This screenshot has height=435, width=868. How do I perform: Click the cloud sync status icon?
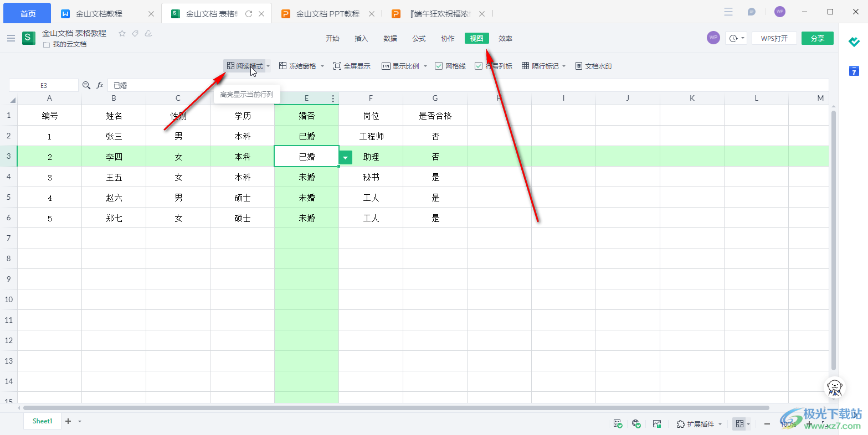[148, 34]
